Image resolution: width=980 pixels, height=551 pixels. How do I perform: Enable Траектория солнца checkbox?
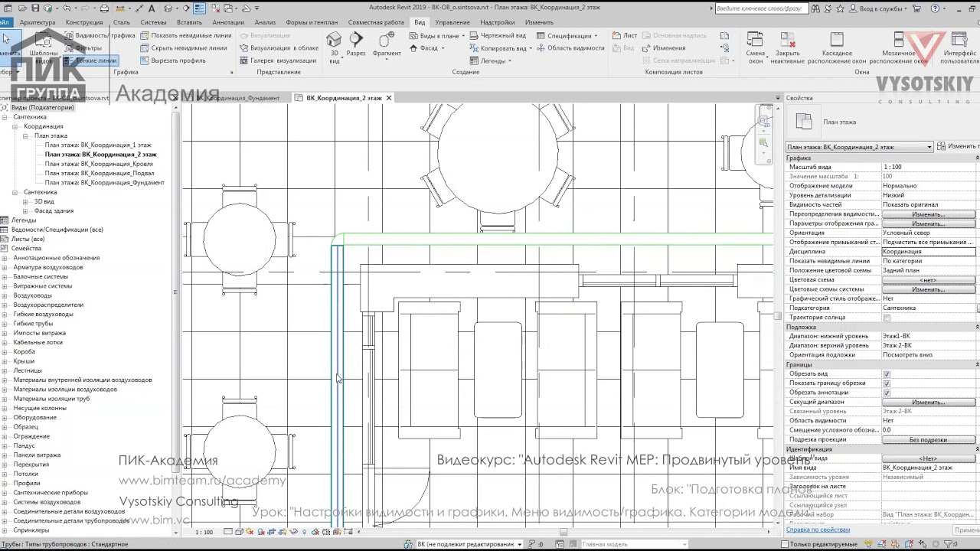point(887,318)
